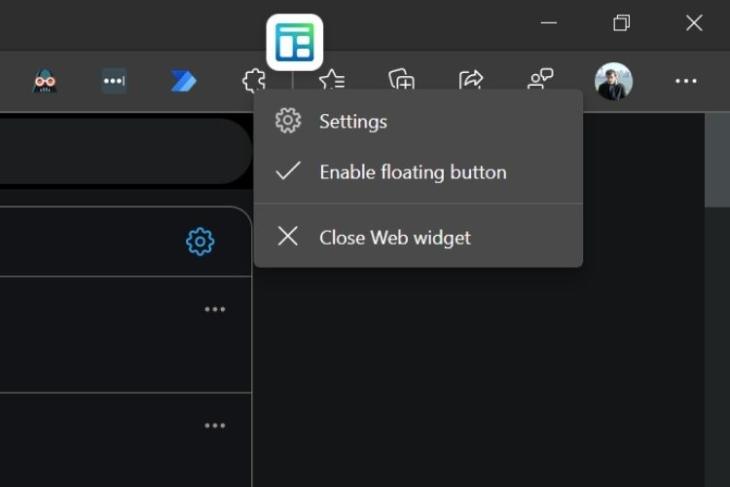Click the Power Automate extension icon
This screenshot has height=487, width=730.
tap(183, 81)
